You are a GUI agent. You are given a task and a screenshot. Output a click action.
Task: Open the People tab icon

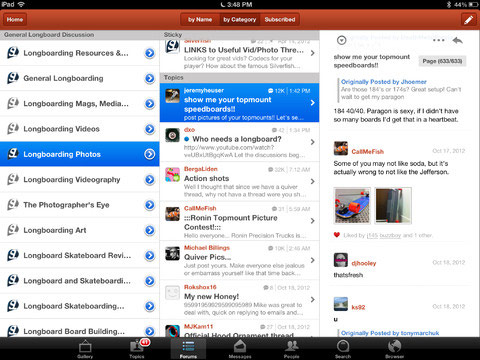(x=292, y=349)
